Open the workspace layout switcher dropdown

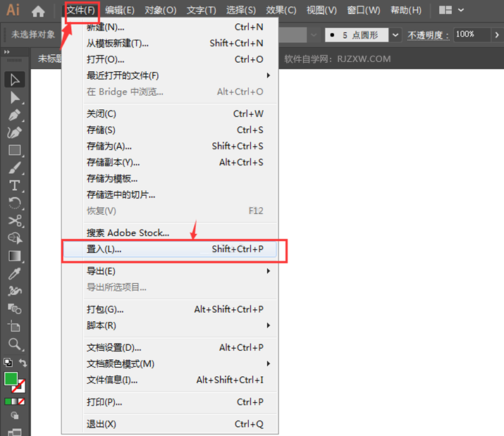(451, 11)
